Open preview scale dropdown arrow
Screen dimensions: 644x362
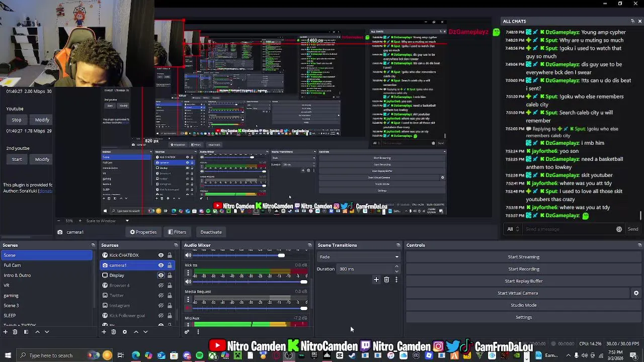[127, 221]
